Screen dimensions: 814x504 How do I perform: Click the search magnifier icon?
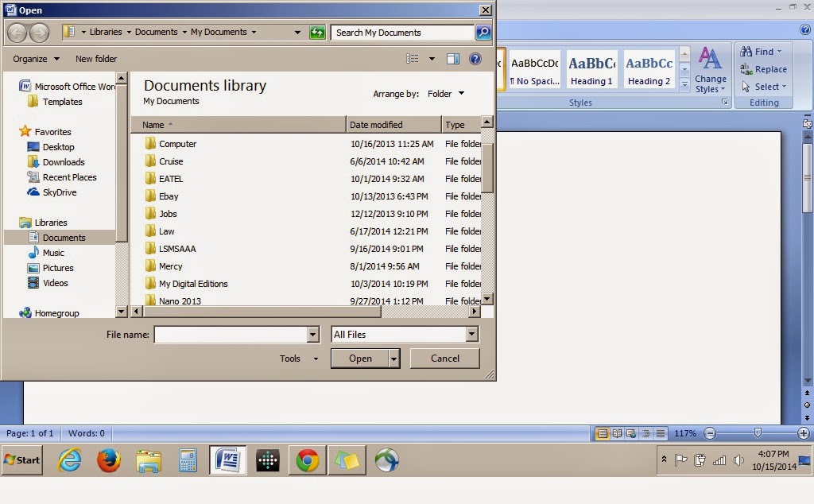(483, 33)
